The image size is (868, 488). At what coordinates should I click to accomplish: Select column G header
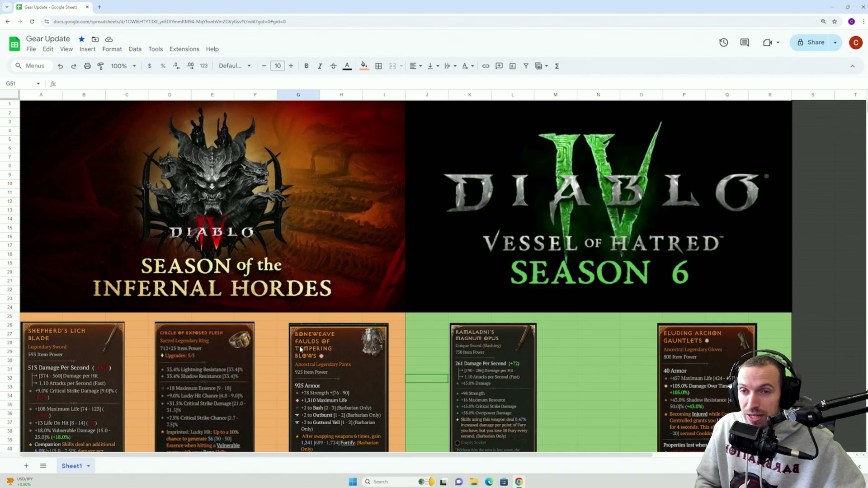(x=298, y=95)
